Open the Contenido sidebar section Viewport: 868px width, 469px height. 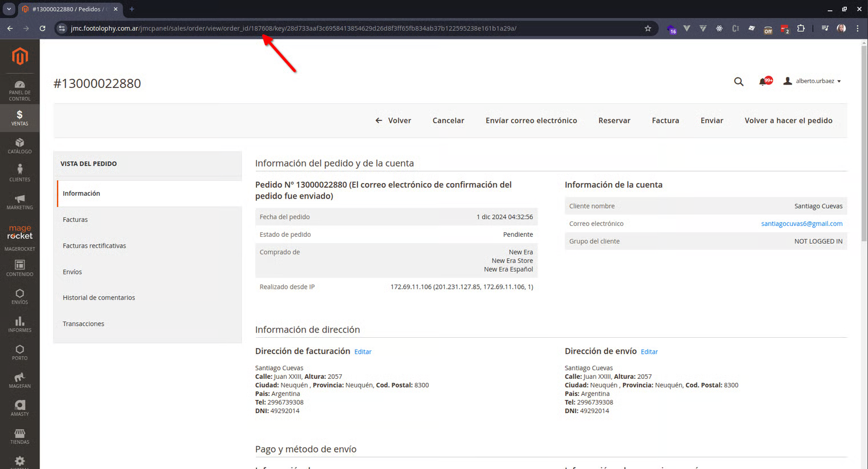(19, 268)
